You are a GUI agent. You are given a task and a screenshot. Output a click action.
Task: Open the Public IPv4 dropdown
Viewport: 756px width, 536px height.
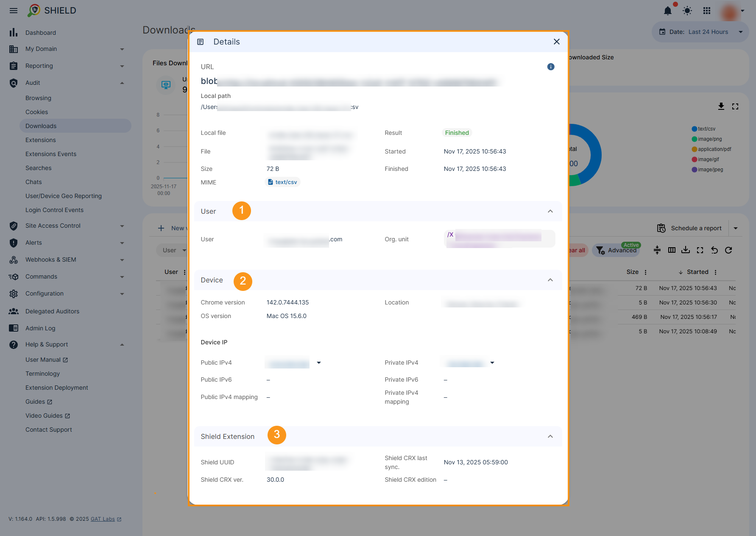tap(319, 363)
